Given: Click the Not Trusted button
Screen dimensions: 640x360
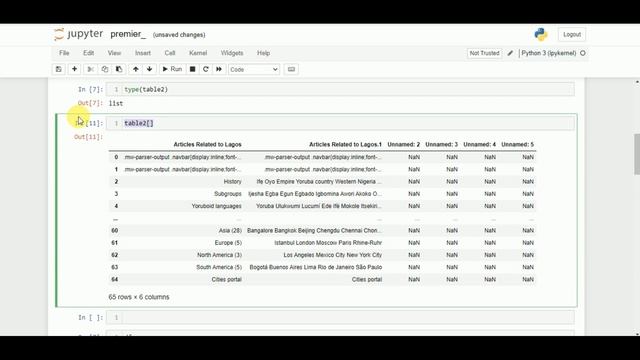Looking at the screenshot, I should pos(484,53).
